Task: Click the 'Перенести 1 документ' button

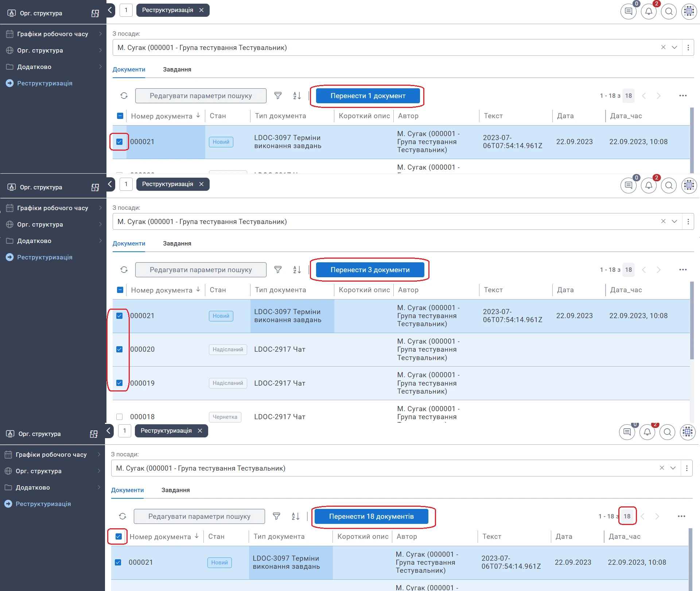Action: (x=367, y=96)
